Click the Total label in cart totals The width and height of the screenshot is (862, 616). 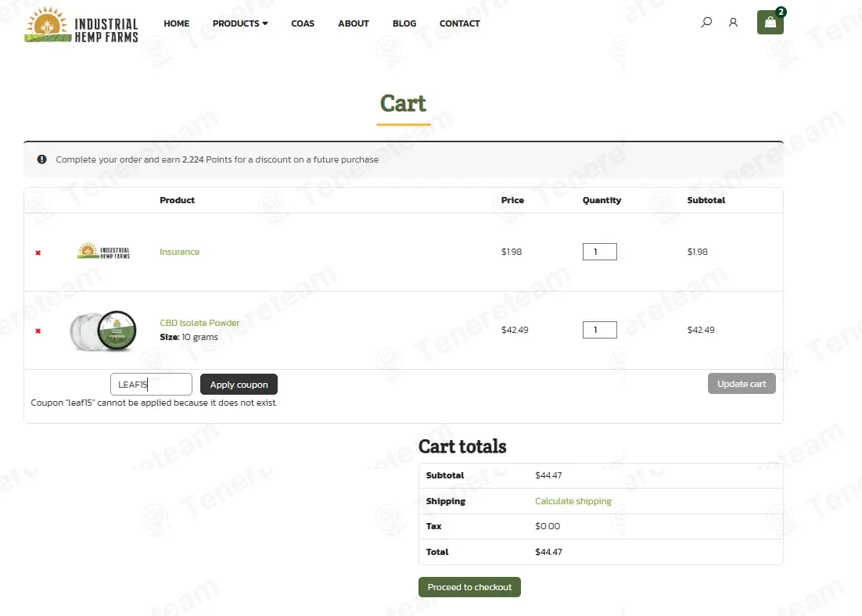(437, 552)
